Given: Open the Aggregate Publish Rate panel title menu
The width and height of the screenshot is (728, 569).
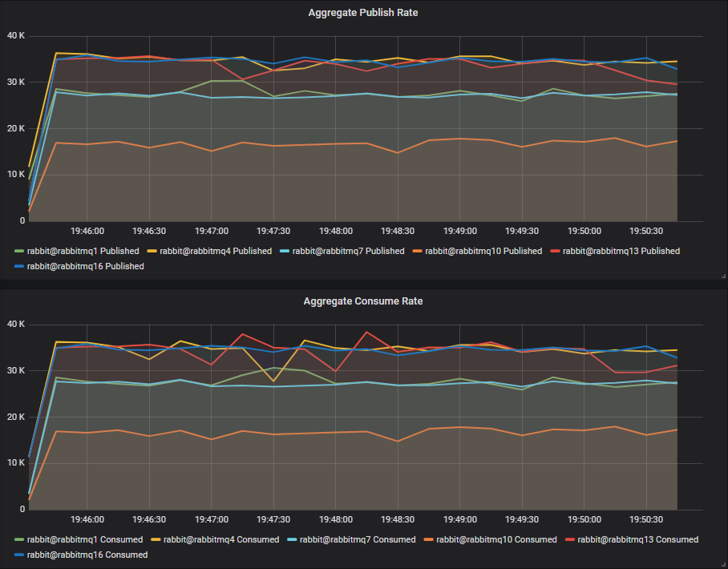Looking at the screenshot, I should (363, 13).
